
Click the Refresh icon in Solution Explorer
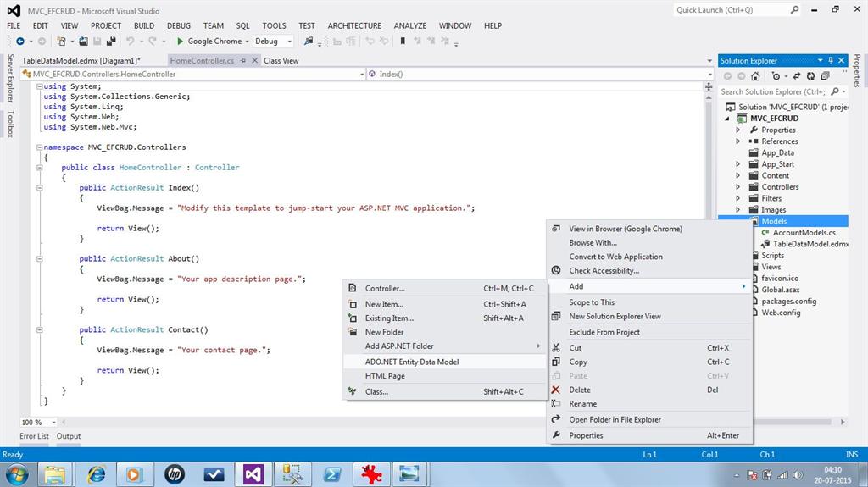[x=810, y=76]
